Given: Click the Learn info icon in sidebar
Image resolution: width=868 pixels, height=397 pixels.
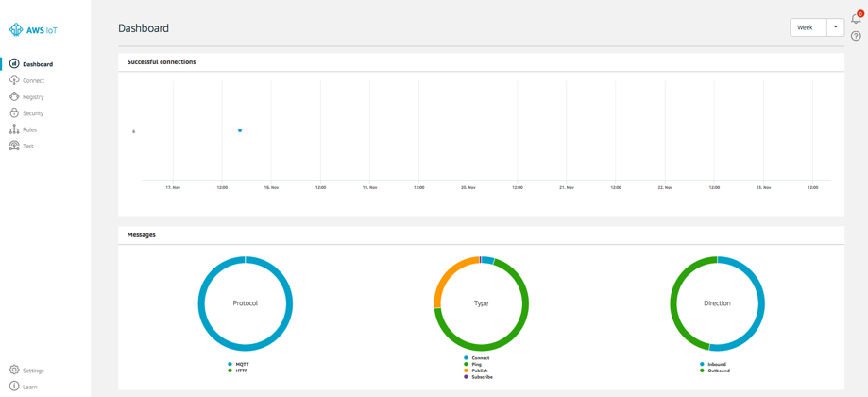Looking at the screenshot, I should tap(14, 387).
